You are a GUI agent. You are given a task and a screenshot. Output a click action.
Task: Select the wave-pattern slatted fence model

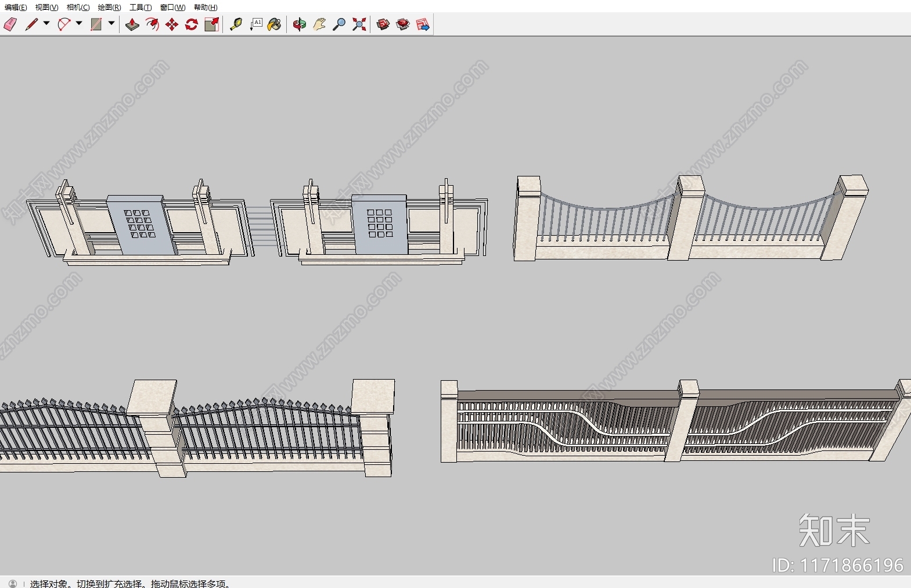coord(675,421)
